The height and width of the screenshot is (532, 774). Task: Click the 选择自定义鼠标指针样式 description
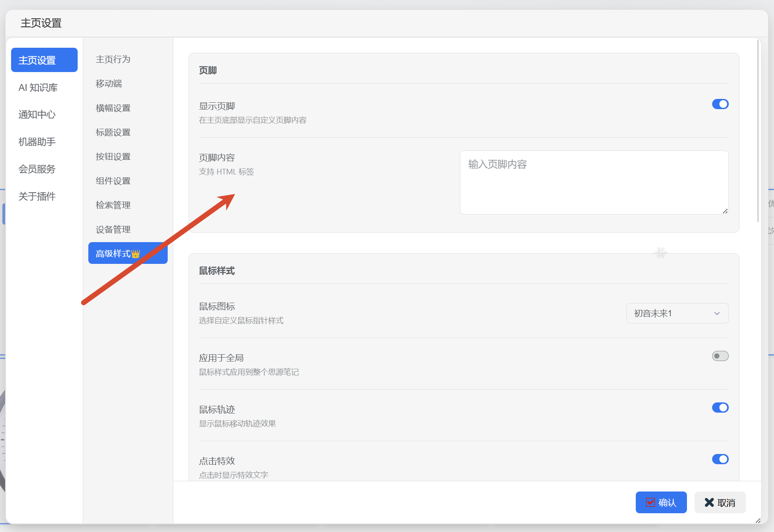(241, 321)
